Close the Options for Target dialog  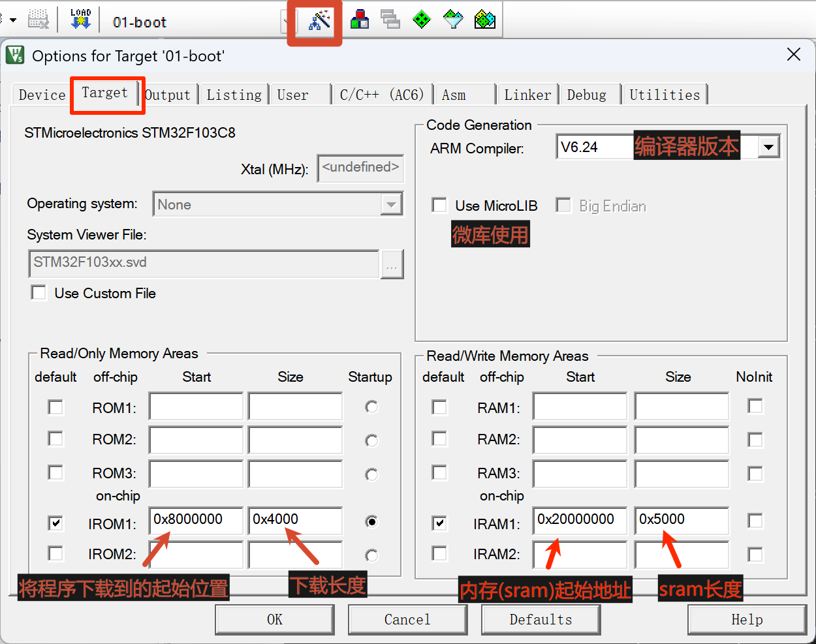click(794, 55)
